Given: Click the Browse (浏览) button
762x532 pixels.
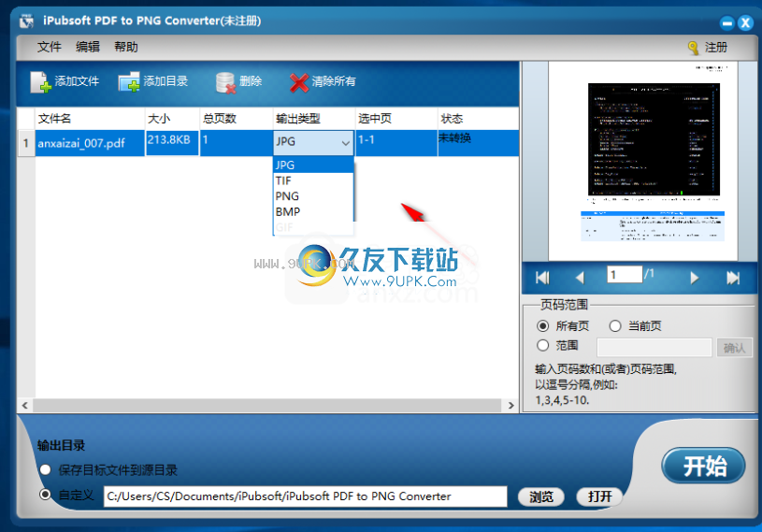Looking at the screenshot, I should [541, 496].
